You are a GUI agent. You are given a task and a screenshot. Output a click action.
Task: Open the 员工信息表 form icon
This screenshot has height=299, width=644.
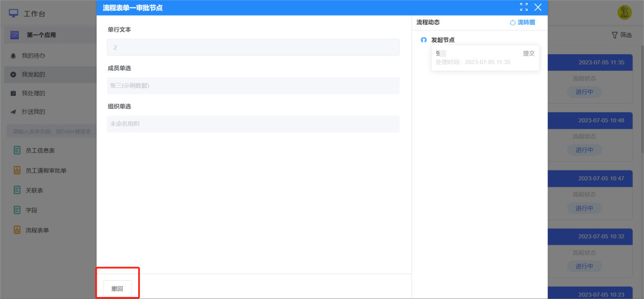(17, 150)
